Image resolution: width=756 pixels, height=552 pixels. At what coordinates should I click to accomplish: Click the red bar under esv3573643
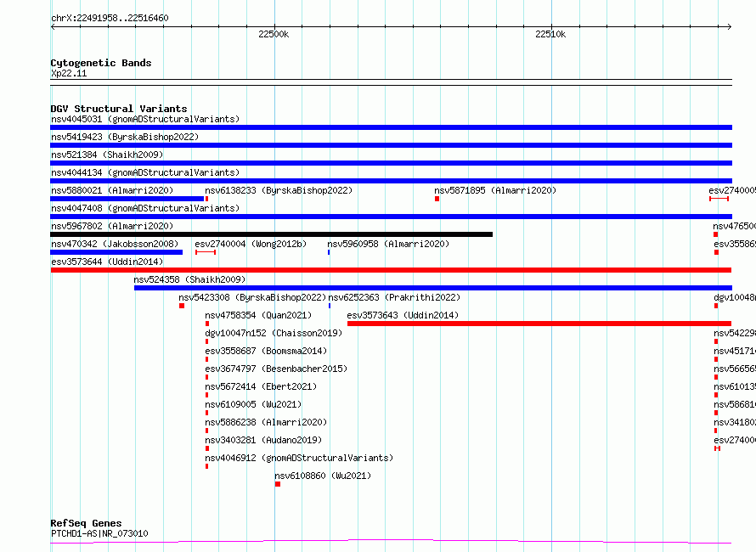(x=539, y=324)
